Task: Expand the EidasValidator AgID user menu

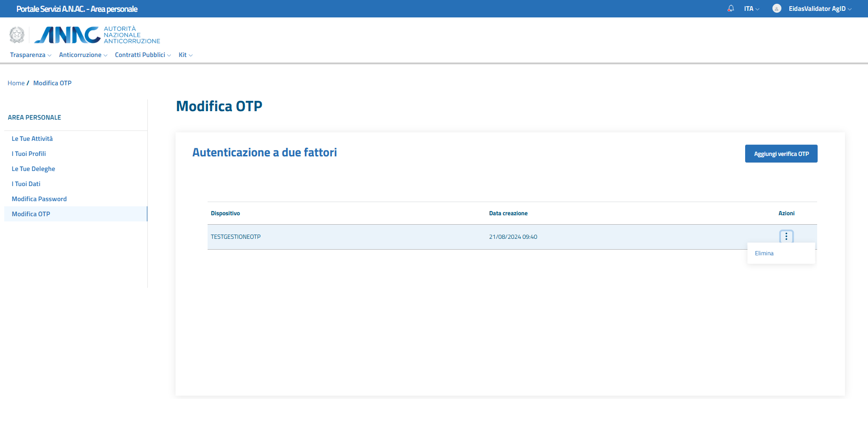Action: pyautogui.click(x=820, y=9)
